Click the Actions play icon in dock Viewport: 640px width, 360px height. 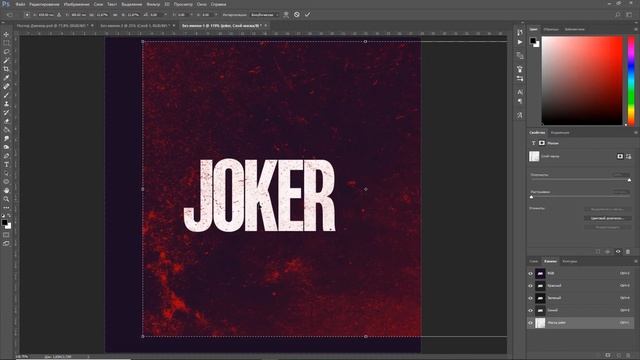point(520,42)
